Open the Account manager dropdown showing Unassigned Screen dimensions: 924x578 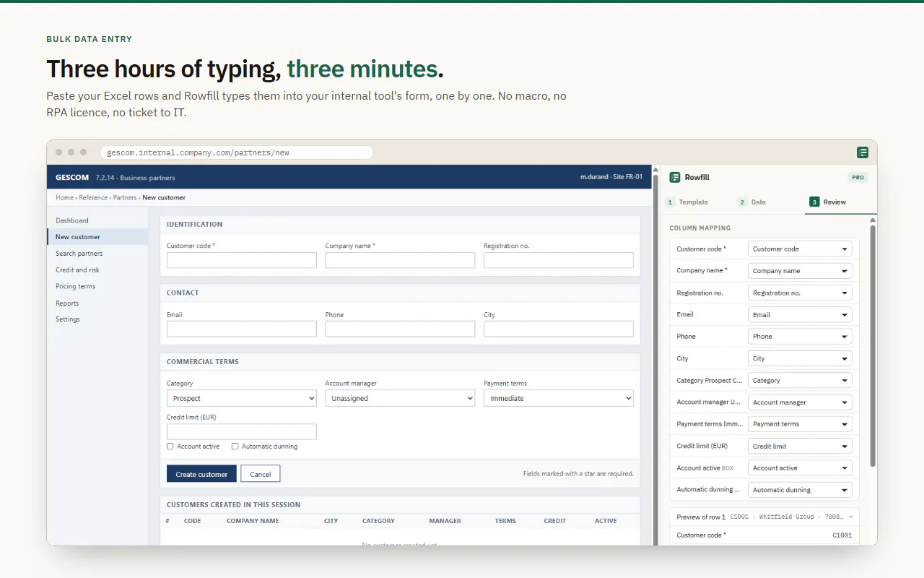(400, 398)
